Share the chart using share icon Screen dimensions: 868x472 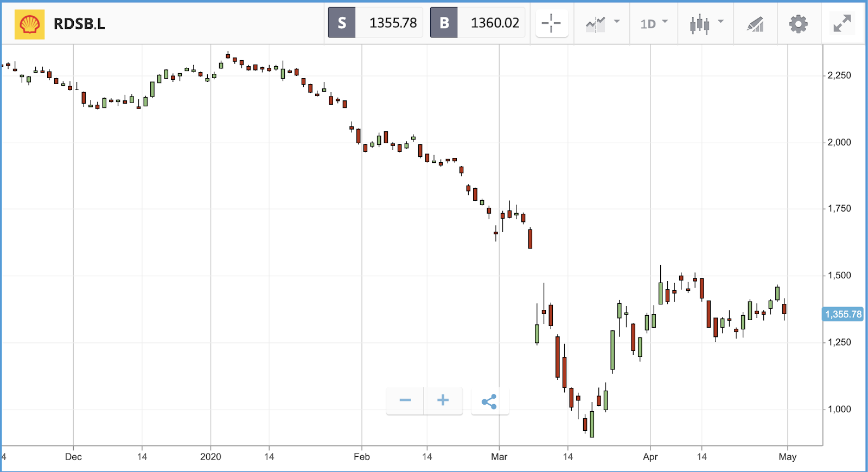point(489,401)
